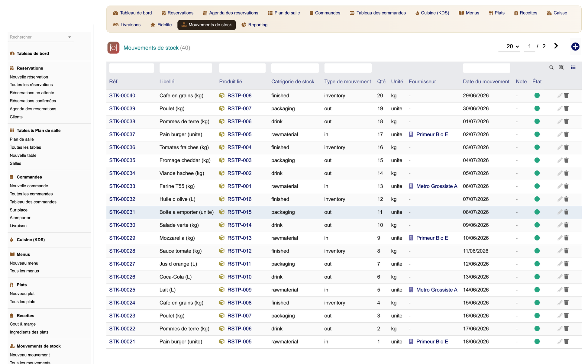Click the Date du mouvement filter field

click(x=486, y=68)
